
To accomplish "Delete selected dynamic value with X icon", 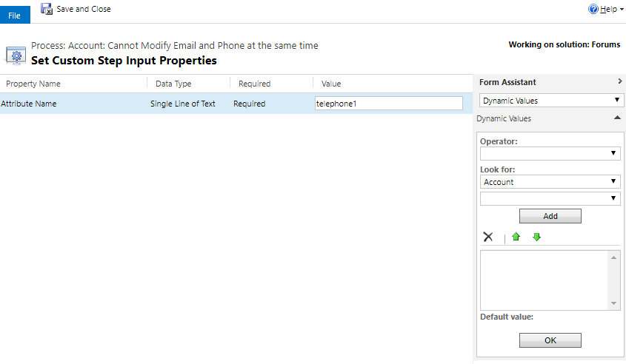I will tap(488, 237).
